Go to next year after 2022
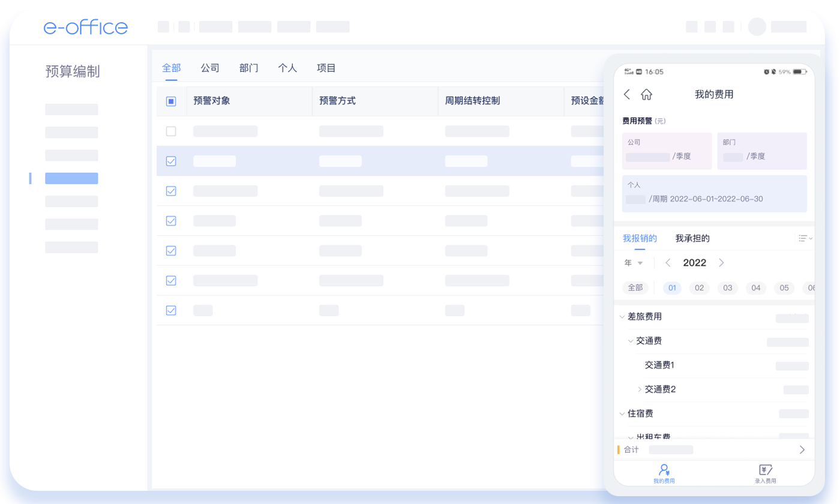The width and height of the screenshot is (840, 504). 721,263
